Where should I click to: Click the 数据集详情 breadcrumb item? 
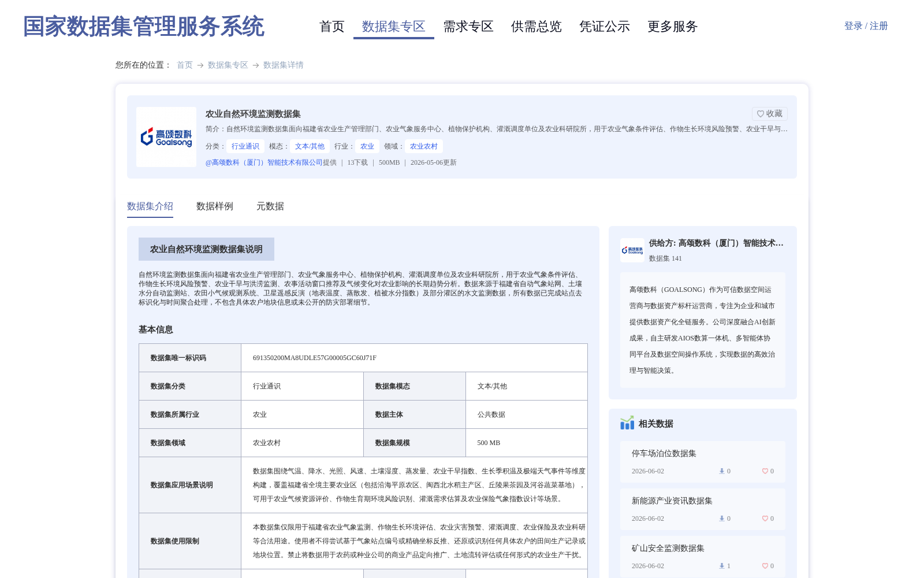tap(284, 65)
